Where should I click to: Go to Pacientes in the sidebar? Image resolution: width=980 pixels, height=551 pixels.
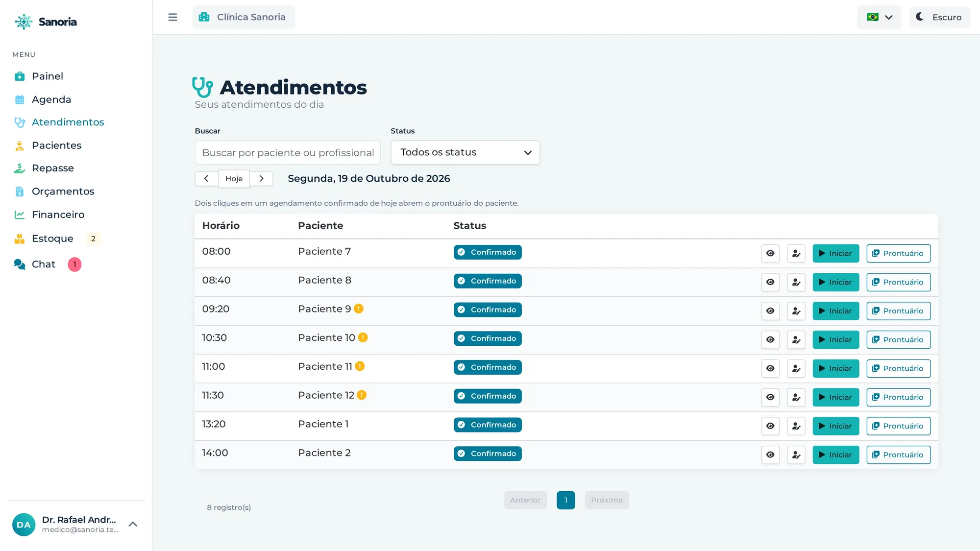(57, 145)
